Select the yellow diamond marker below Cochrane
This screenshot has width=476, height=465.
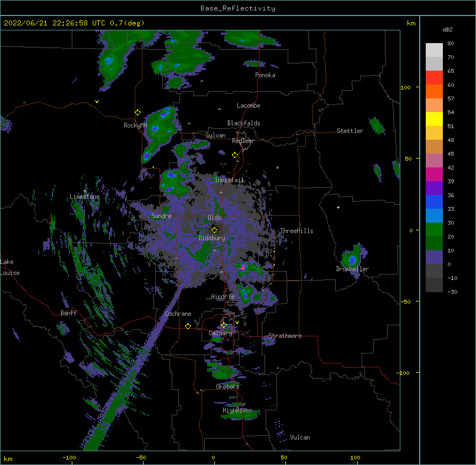pyautogui.click(x=188, y=326)
